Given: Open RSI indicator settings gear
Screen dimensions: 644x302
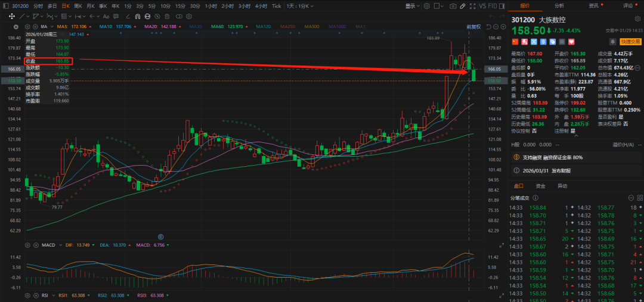Looking at the screenshot, I should tap(27, 295).
